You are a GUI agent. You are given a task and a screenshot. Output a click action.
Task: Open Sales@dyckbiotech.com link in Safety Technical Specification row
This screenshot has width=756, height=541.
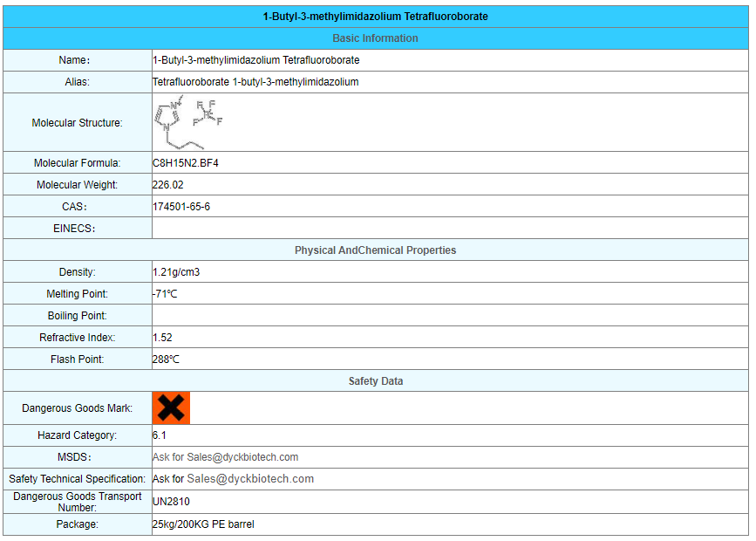(250, 479)
